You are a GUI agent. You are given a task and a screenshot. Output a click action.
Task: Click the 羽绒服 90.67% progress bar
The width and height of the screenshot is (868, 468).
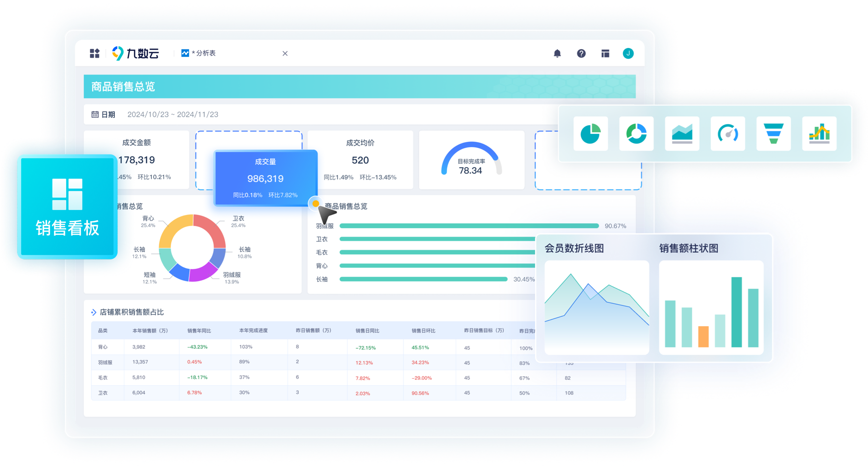pyautogui.click(x=469, y=226)
